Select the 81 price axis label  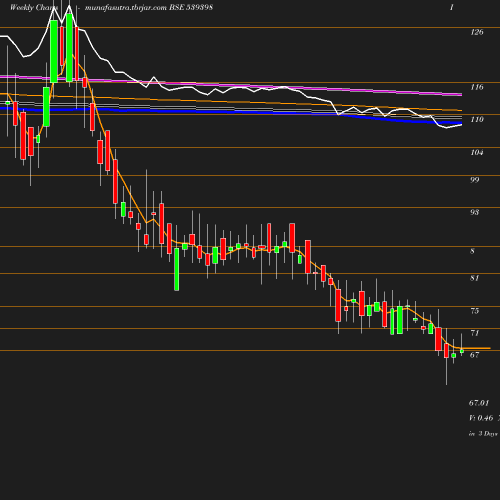pyautogui.click(x=475, y=278)
